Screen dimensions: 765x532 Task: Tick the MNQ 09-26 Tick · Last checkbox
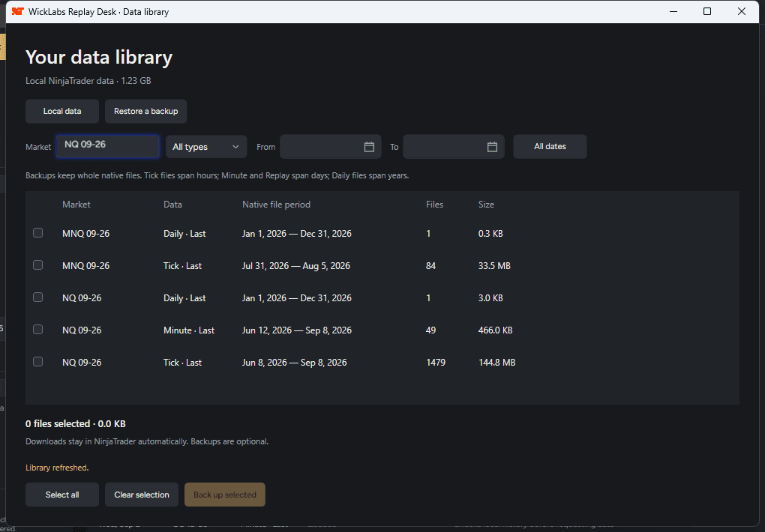click(37, 265)
